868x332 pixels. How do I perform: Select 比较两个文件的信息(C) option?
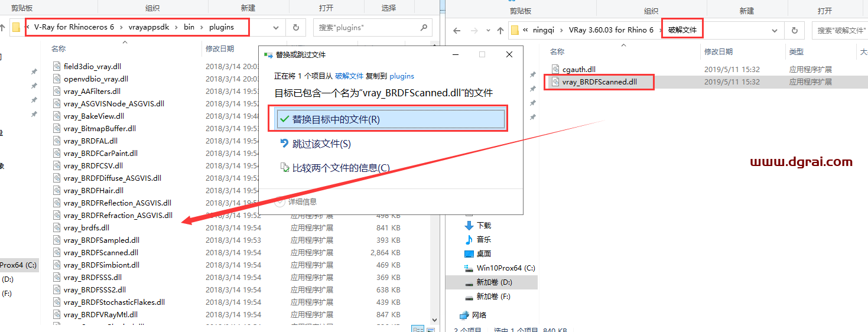340,168
